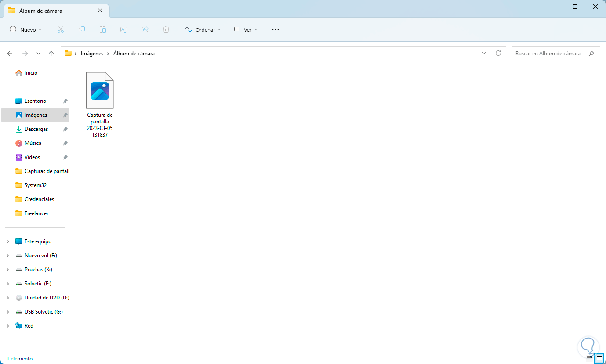Click the Rename icon in toolbar

124,29
